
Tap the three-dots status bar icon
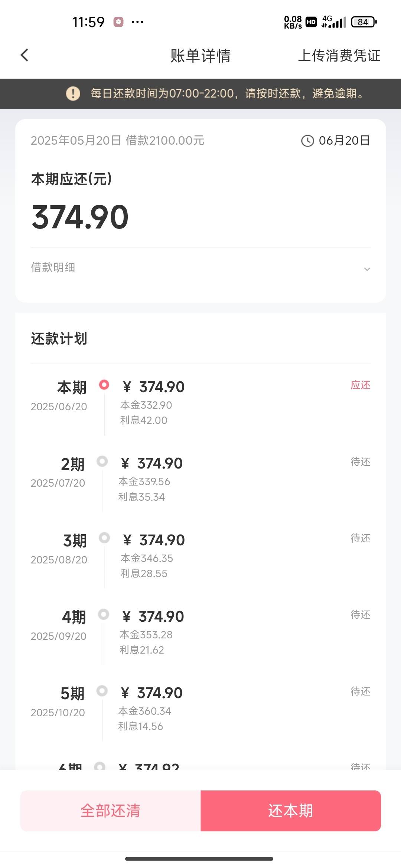pos(137,22)
